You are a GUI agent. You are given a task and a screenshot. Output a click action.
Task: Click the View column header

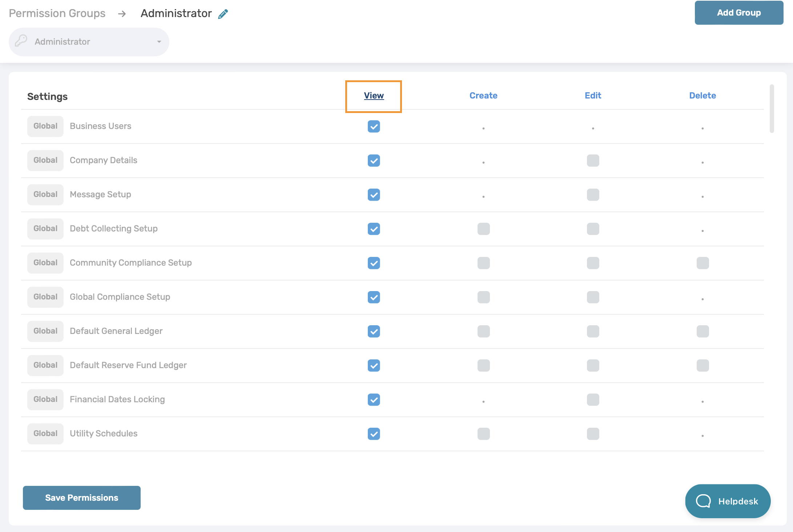point(374,96)
